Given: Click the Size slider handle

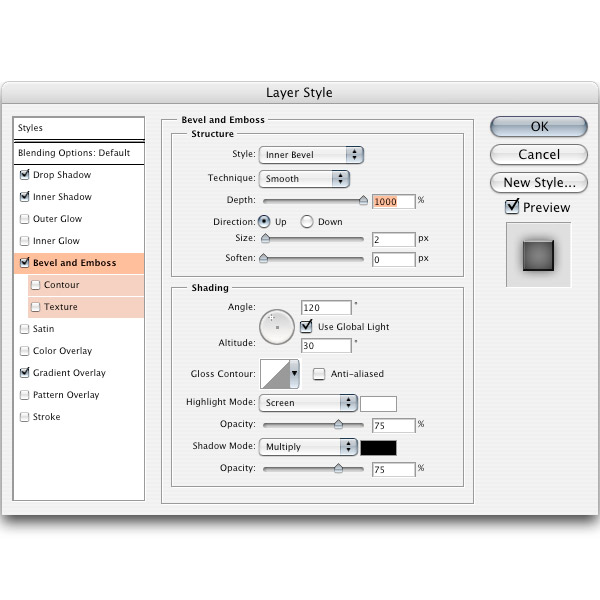Looking at the screenshot, I should click(x=265, y=239).
